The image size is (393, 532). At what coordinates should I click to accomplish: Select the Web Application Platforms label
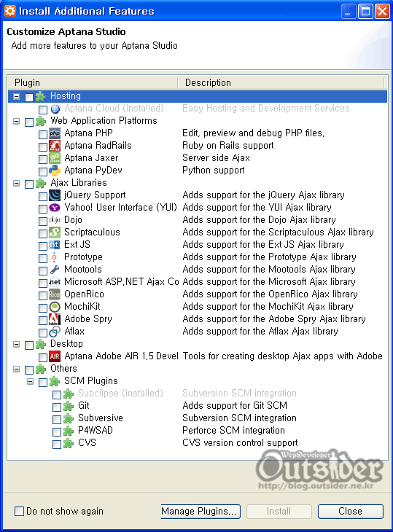(104, 121)
